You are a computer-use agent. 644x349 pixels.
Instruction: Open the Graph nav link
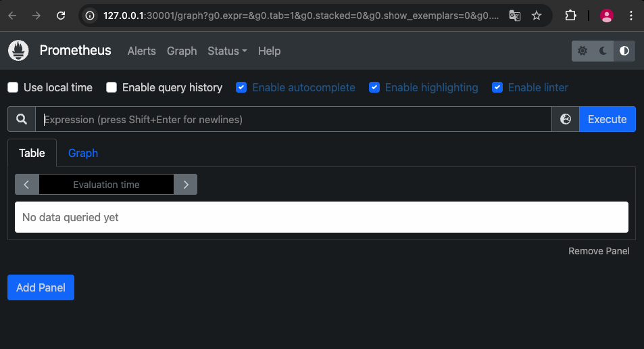pos(182,51)
